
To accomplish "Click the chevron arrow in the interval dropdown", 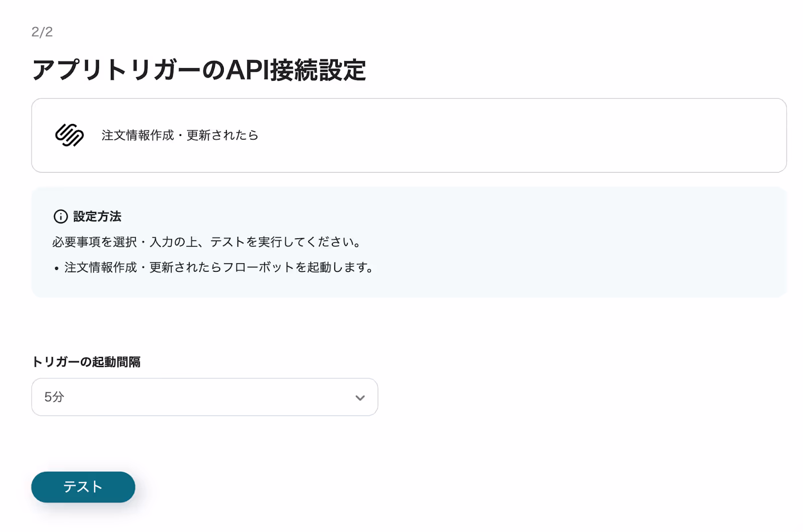I will coord(360,398).
